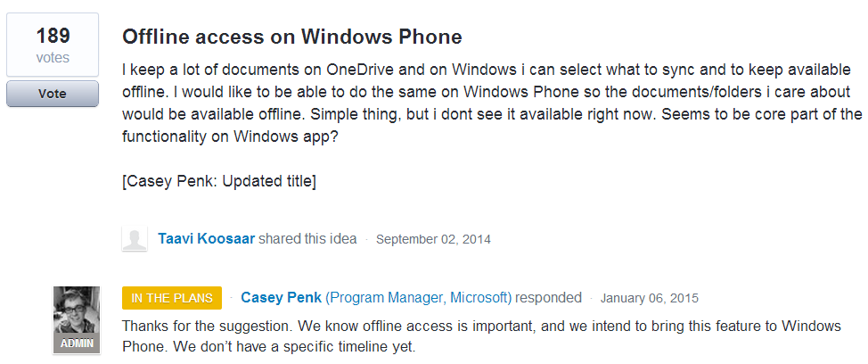Open Taavi Koosaar's profile name link

coord(208,239)
